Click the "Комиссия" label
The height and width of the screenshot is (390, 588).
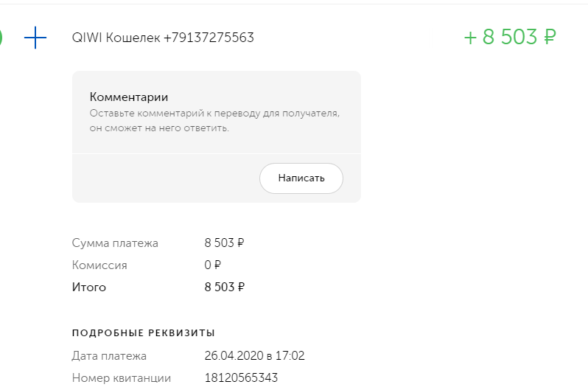99,265
